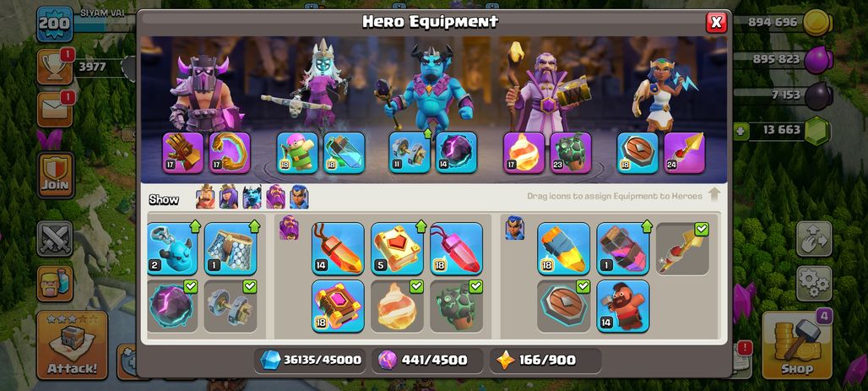The height and width of the screenshot is (391, 868).
Task: Tap the Attack! button
Action: pyautogui.click(x=72, y=345)
